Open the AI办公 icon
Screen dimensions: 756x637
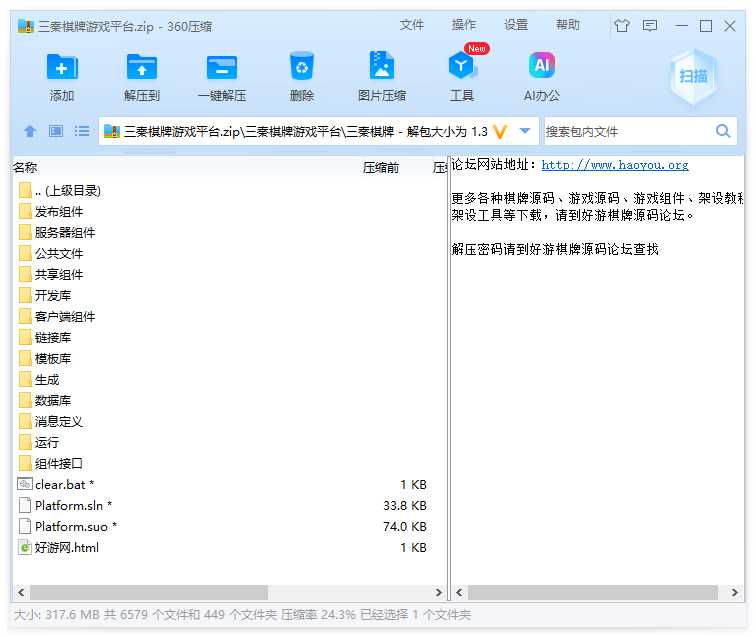(542, 66)
